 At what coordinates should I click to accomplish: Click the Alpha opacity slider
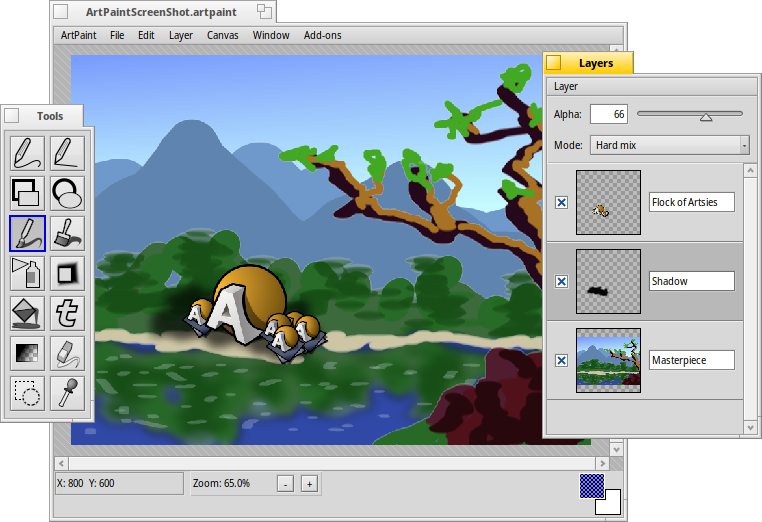click(690, 114)
